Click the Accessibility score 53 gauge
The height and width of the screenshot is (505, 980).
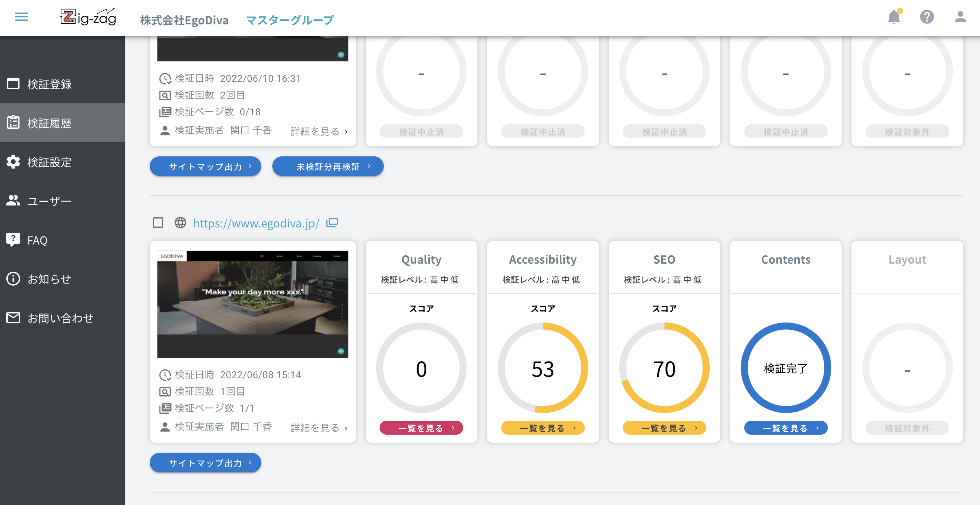point(543,368)
